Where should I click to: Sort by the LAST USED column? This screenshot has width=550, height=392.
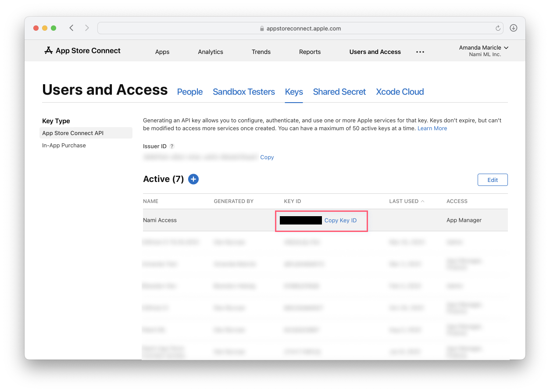coord(407,201)
